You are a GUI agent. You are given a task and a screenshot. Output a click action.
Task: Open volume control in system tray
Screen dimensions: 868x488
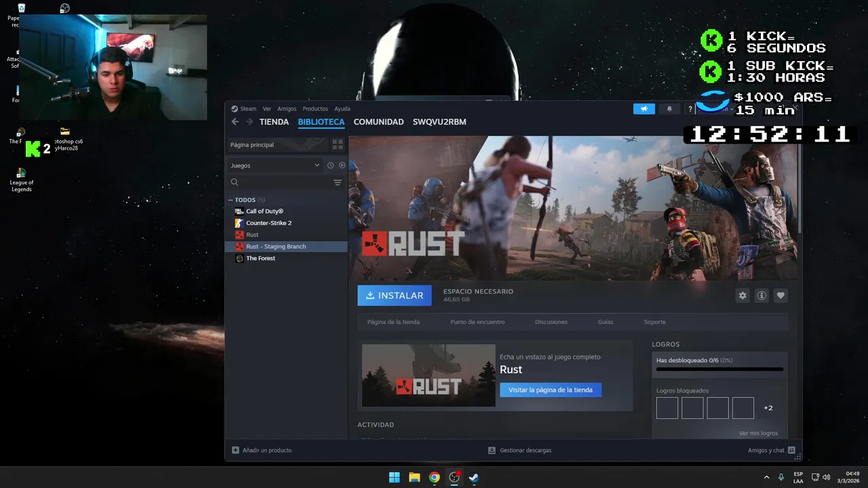click(826, 477)
